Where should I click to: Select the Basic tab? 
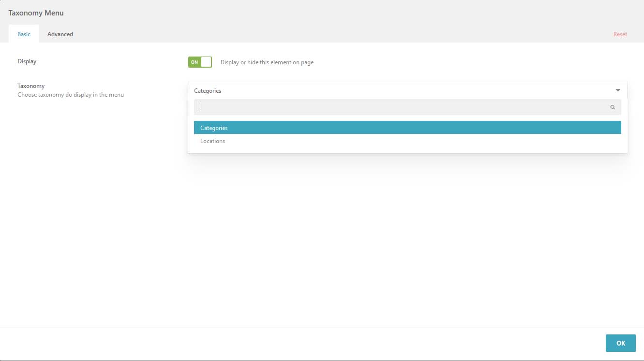pos(24,34)
